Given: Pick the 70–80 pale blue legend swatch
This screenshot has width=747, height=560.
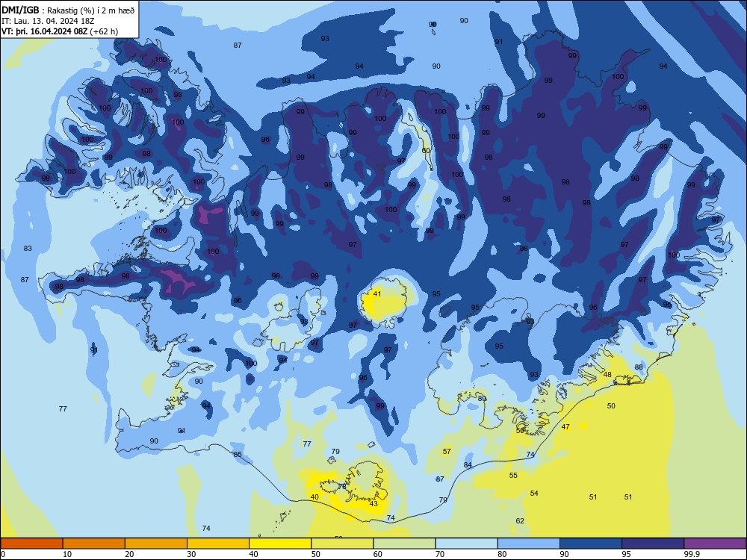Looking at the screenshot, I should 467,544.
